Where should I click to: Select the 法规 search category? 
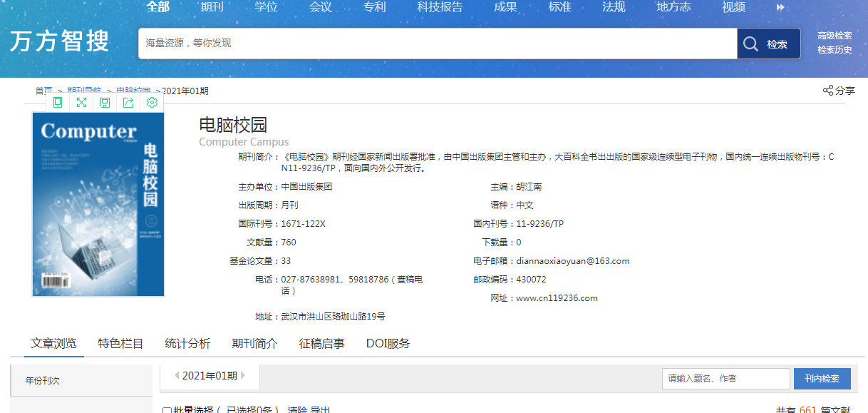click(614, 7)
